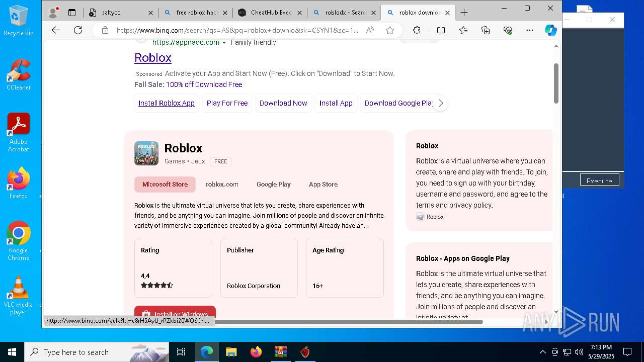Switch to the roblodx search tab

[344, 13]
